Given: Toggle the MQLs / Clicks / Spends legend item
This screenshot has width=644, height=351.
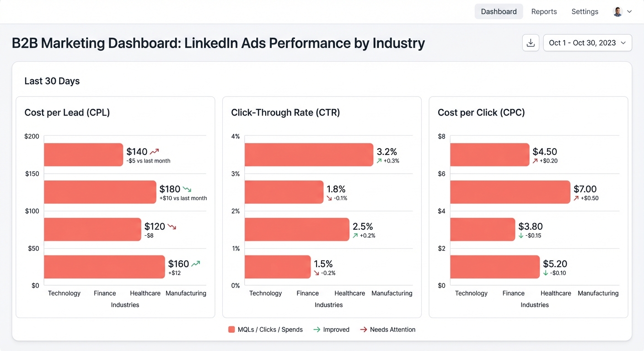Looking at the screenshot, I should tap(265, 329).
